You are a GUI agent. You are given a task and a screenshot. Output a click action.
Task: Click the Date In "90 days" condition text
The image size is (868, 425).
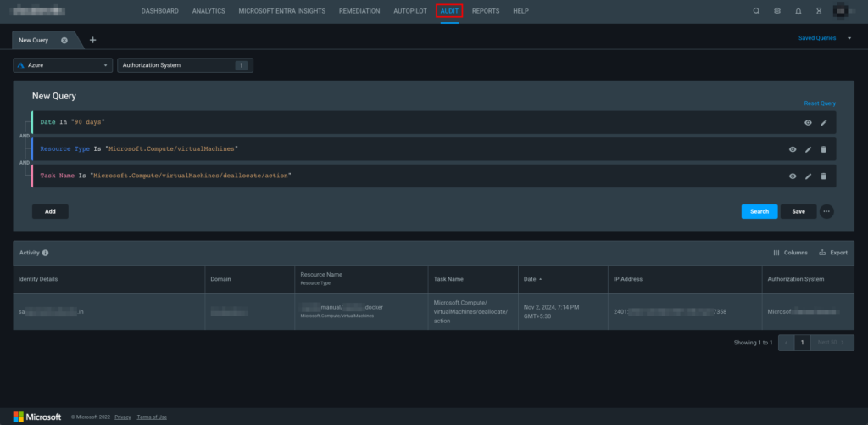pos(73,122)
